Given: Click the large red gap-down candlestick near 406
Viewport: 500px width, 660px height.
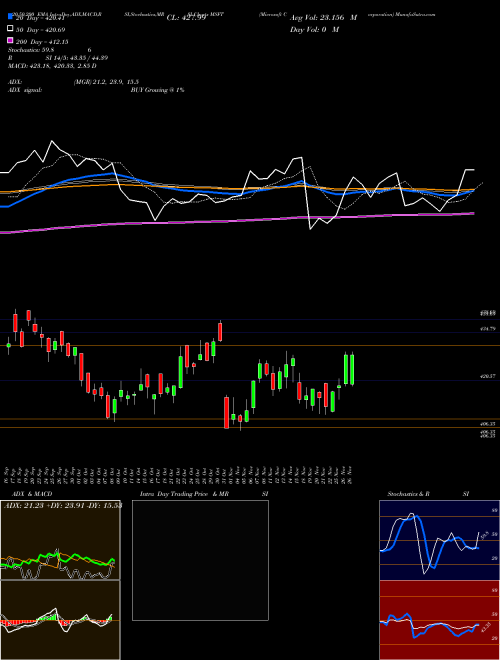Looking at the screenshot, I should [226, 412].
